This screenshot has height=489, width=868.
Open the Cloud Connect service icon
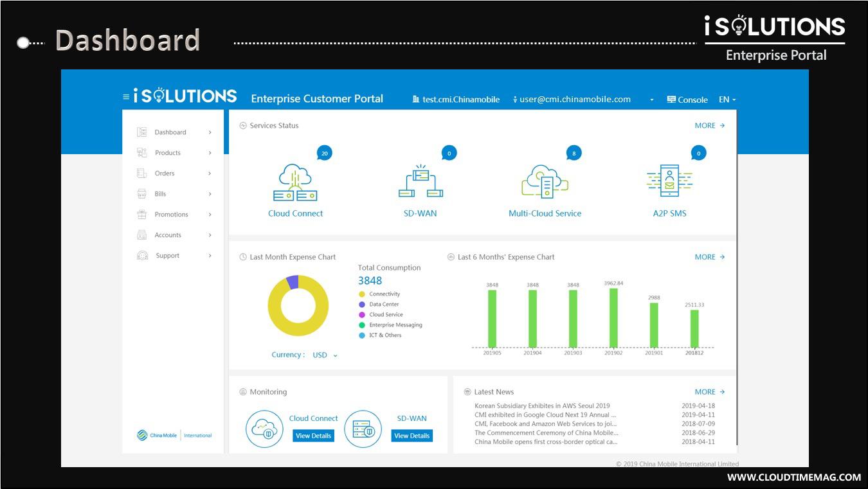click(x=295, y=182)
